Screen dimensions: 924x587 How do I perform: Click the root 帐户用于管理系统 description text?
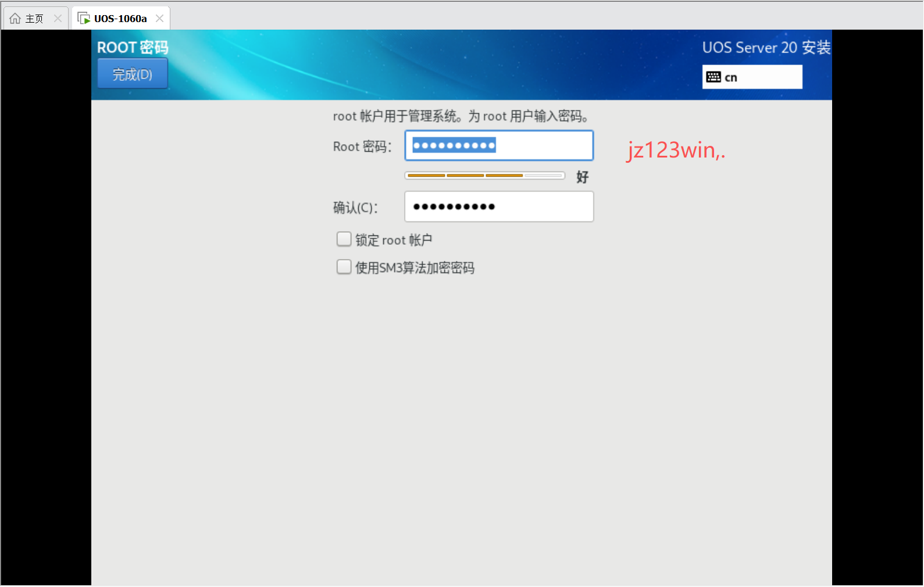[x=461, y=116]
